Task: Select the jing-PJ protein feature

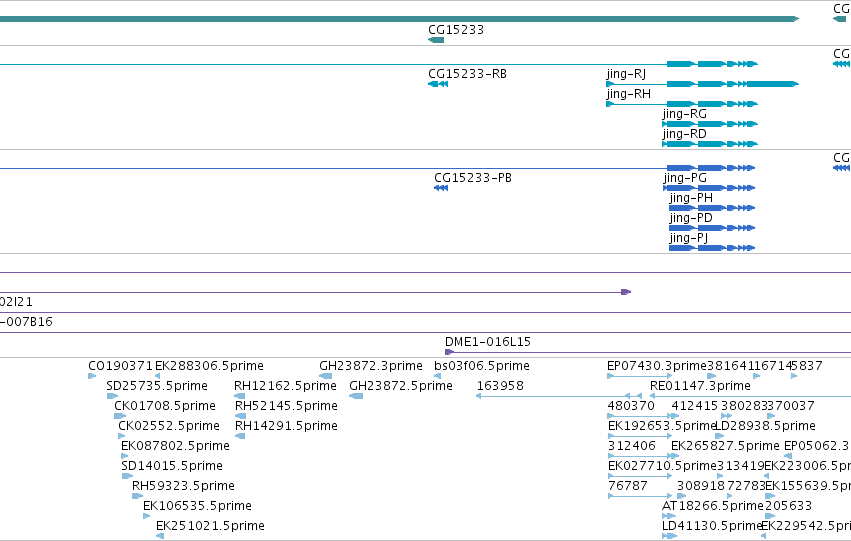Action: coord(712,248)
